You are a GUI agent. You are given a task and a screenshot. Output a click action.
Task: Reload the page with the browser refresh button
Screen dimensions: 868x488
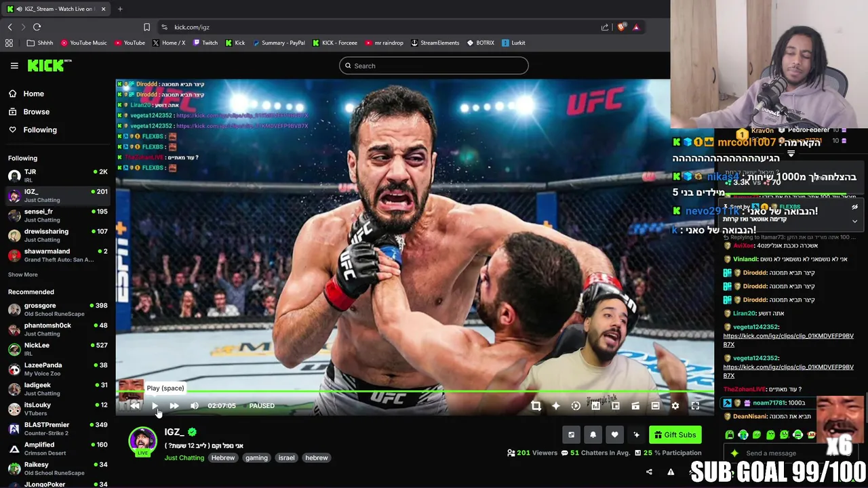(x=37, y=27)
